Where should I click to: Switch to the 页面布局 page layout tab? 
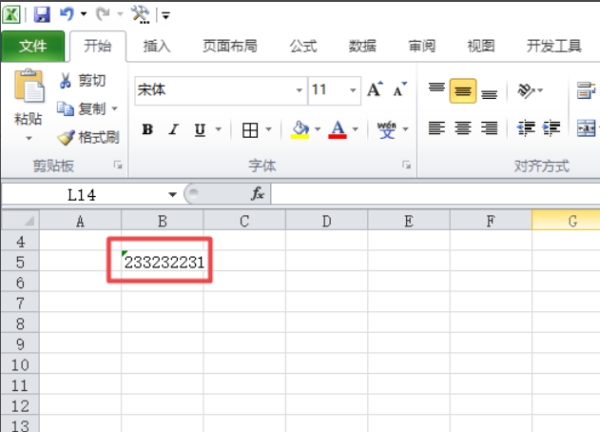[x=230, y=46]
